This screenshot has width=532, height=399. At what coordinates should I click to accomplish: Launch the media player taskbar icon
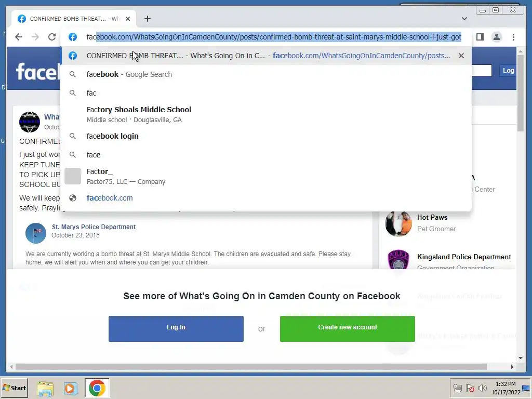click(x=71, y=388)
